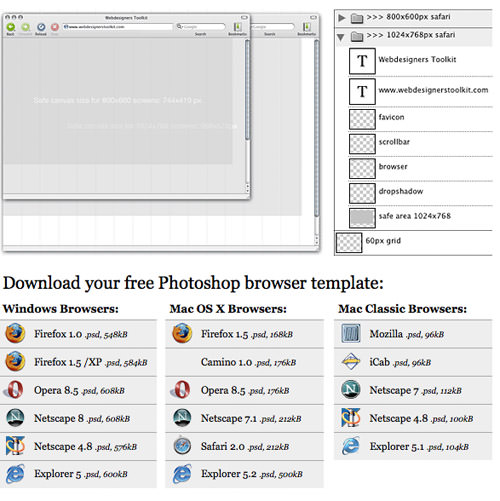This screenshot has width=500, height=501.
Task: Click the Bookmarks icon in the back Safari window
Action: pyautogui.click(x=307, y=27)
